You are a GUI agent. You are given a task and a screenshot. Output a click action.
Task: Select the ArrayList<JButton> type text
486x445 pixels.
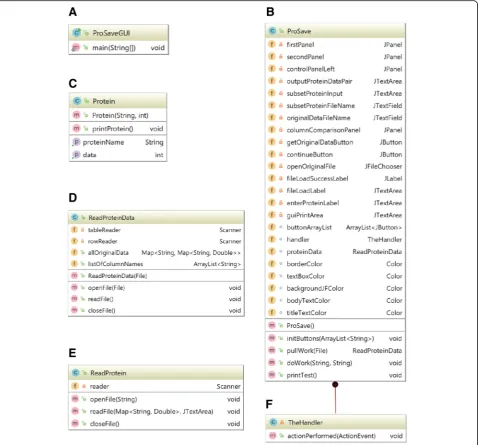click(x=374, y=227)
